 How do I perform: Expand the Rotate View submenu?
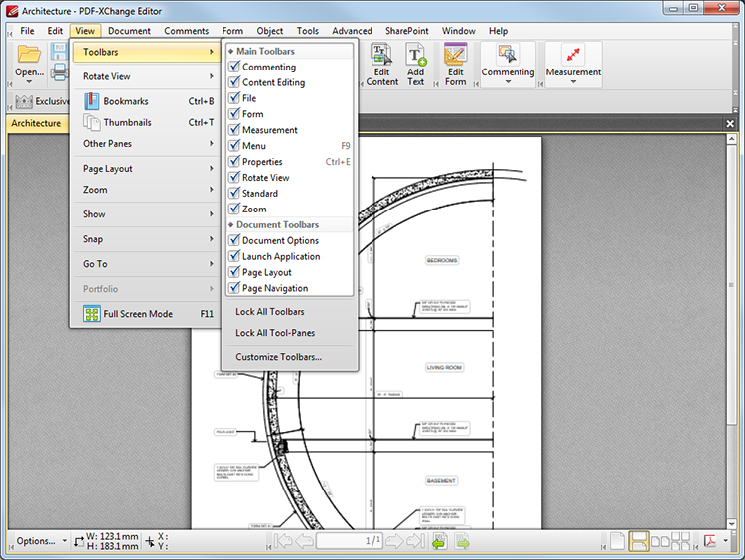coord(147,76)
